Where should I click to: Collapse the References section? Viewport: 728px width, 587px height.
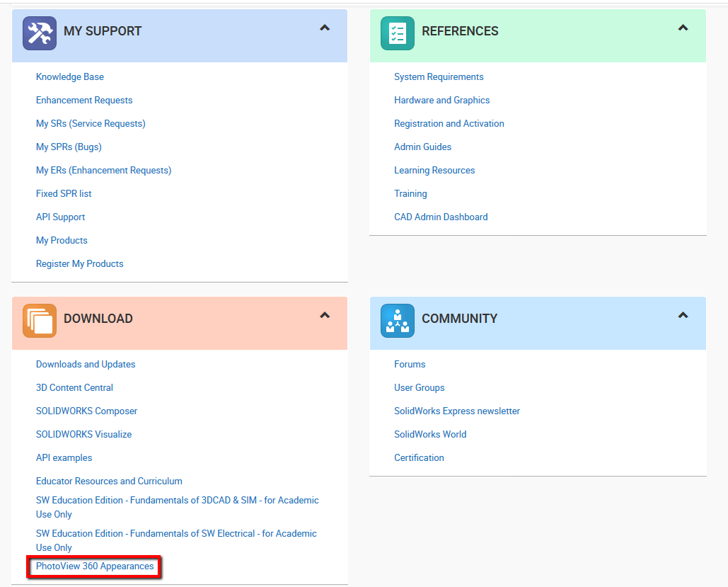point(683,28)
